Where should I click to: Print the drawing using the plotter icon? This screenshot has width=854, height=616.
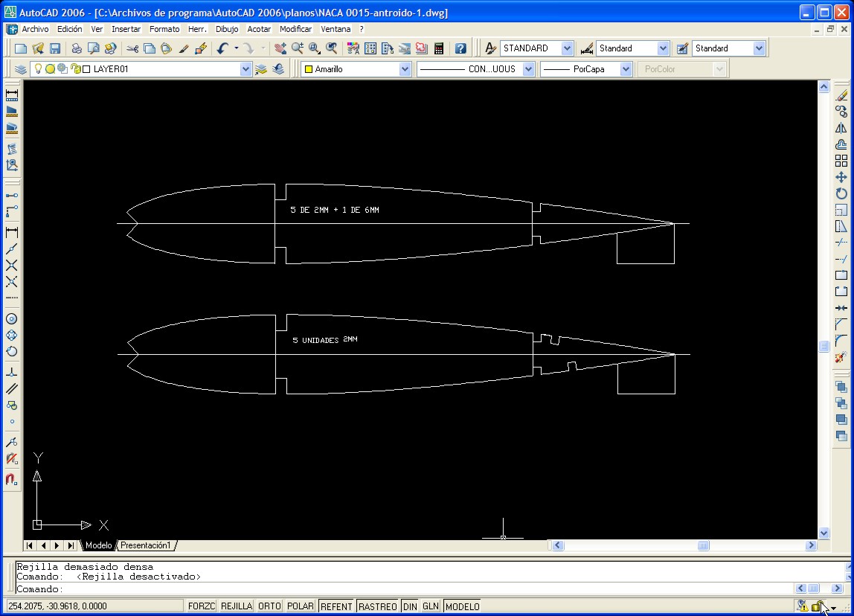tap(76, 48)
